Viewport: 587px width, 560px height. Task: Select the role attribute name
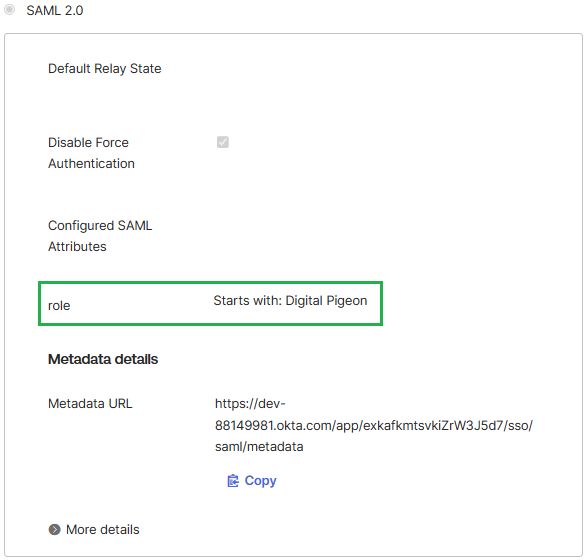(59, 306)
